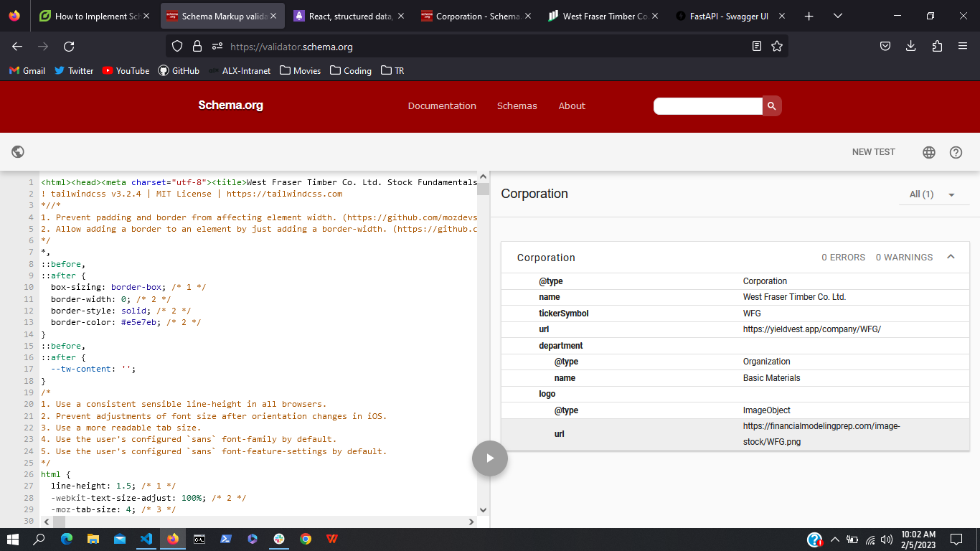980x551 pixels.
Task: Open the Twitter bookmark
Action: pos(74,70)
